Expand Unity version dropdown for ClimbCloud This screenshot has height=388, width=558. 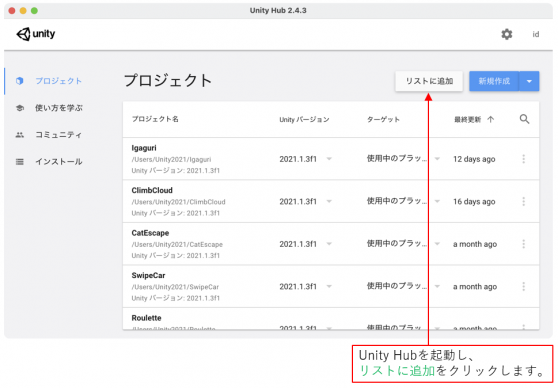(x=329, y=201)
